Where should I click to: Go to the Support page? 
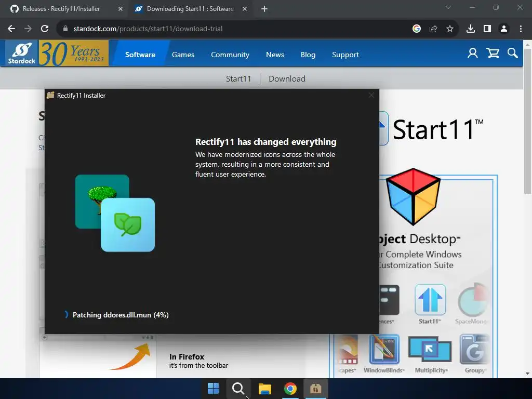pyautogui.click(x=345, y=55)
